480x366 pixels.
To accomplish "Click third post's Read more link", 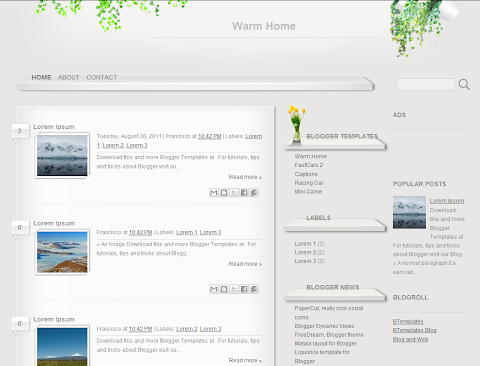I will [245, 360].
